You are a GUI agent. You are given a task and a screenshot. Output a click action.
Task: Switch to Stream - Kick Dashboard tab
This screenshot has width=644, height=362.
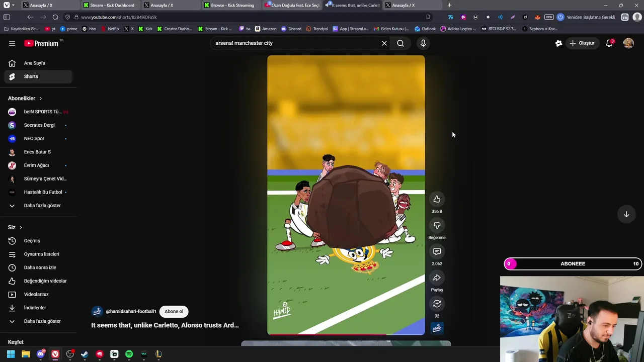tap(110, 5)
